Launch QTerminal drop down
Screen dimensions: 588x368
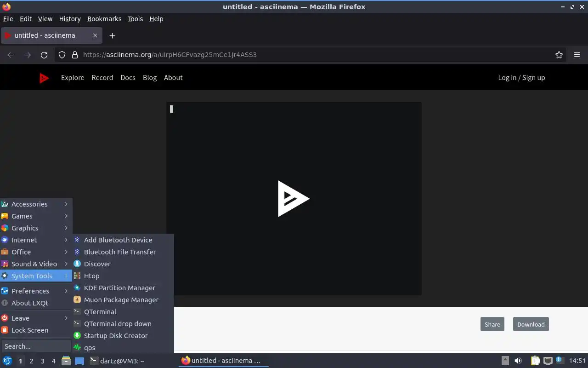[x=123, y=324]
